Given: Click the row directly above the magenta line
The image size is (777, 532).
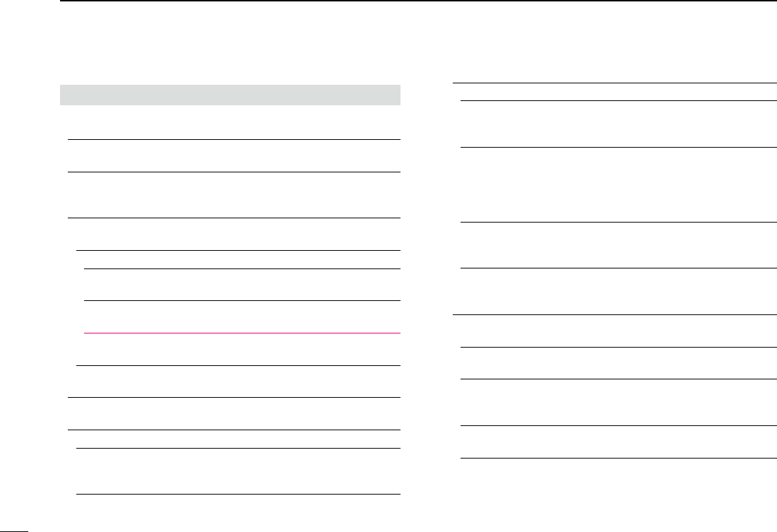Looking at the screenshot, I should point(242,317).
